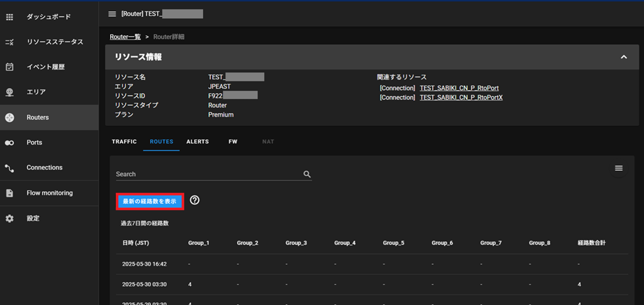Switch to the ALERTS tab
This screenshot has width=644, height=305.
click(x=197, y=142)
